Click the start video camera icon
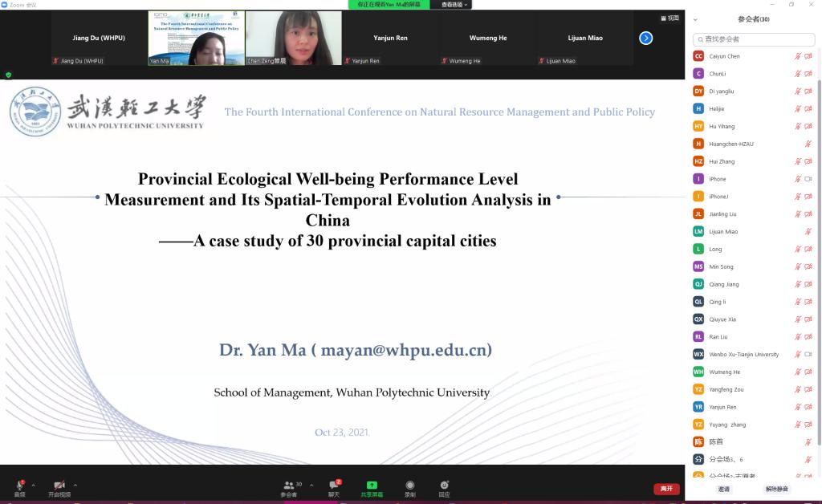 [59, 486]
